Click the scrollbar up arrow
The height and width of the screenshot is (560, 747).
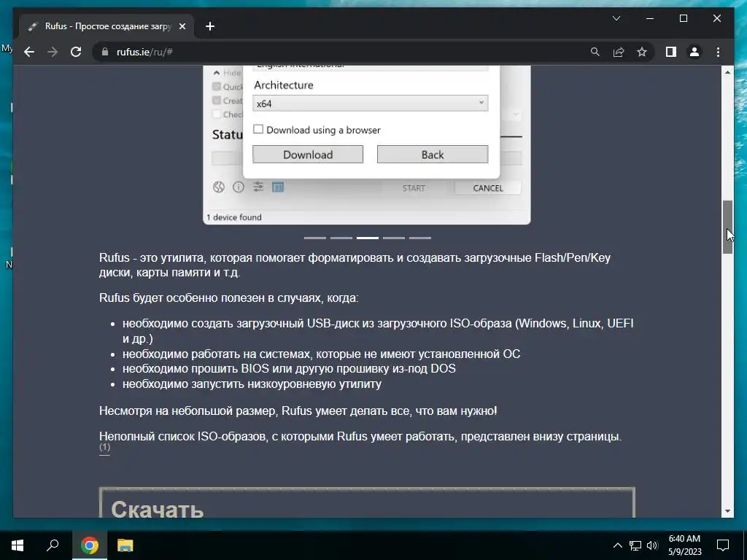click(727, 72)
